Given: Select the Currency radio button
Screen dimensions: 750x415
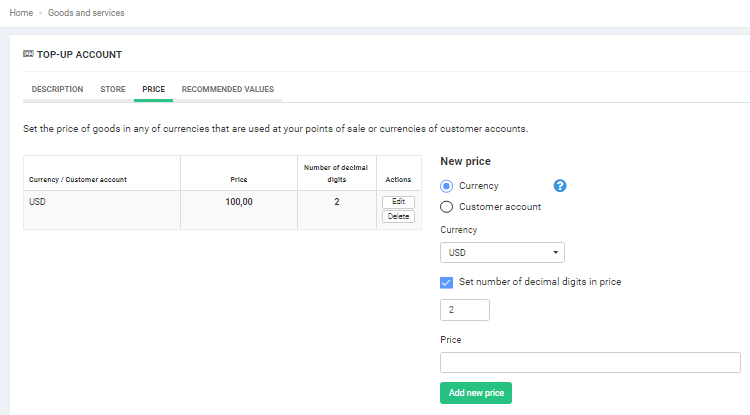Looking at the screenshot, I should (447, 186).
